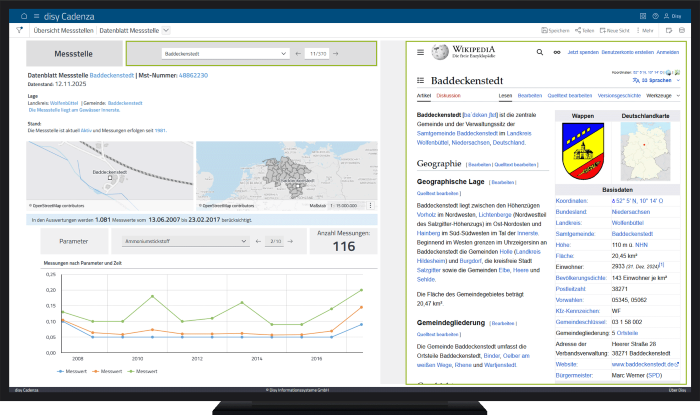This screenshot has width=700, height=415.
Task: Open the Wikipedia main menu hamburger
Action: (421, 52)
